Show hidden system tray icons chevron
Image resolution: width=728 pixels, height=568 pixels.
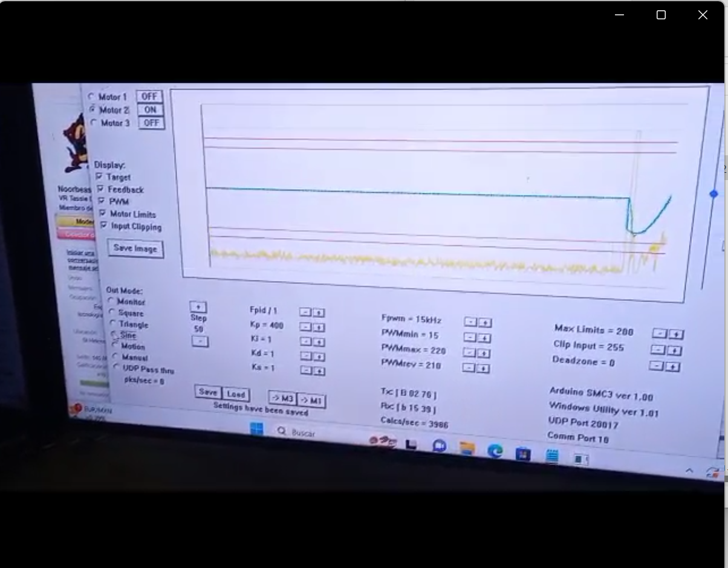click(x=689, y=470)
